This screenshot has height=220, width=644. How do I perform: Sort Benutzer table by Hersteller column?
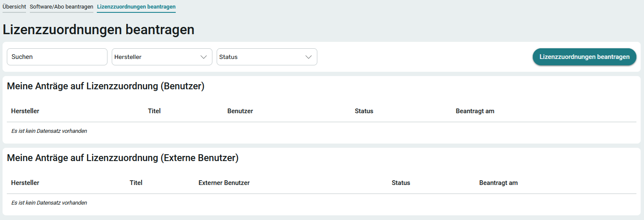point(25,111)
